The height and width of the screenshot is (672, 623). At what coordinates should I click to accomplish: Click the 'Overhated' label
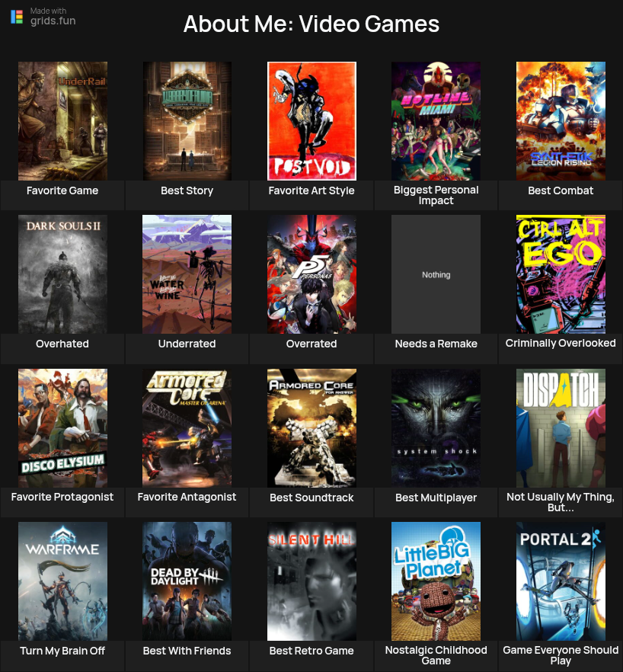(x=62, y=344)
